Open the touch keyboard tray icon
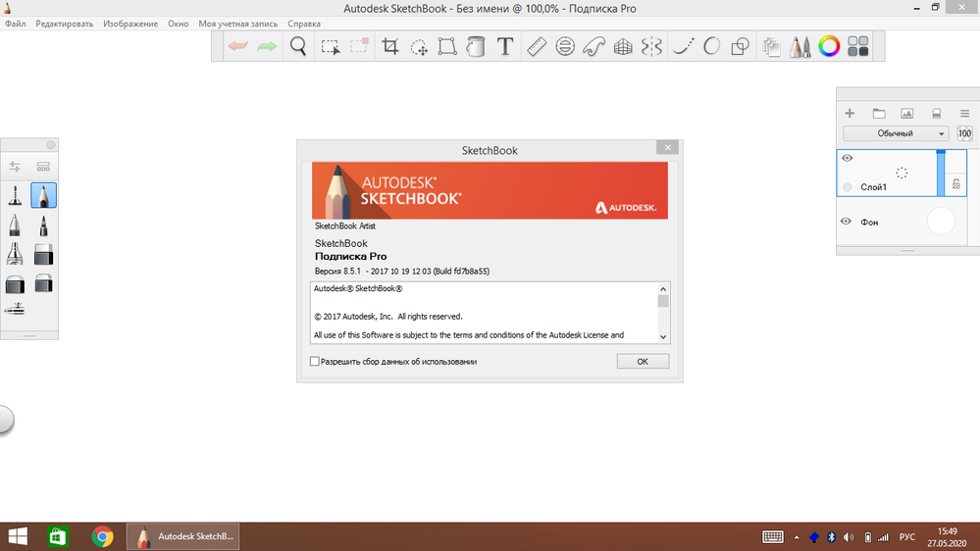The height and width of the screenshot is (551, 980). click(772, 536)
